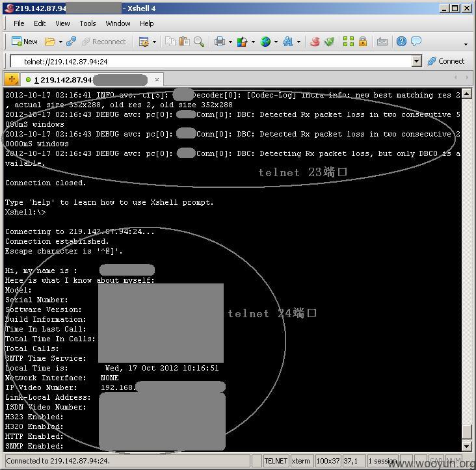Image resolution: width=476 pixels, height=470 pixels.
Task: Click the disconnect link icon
Action: click(x=71, y=42)
